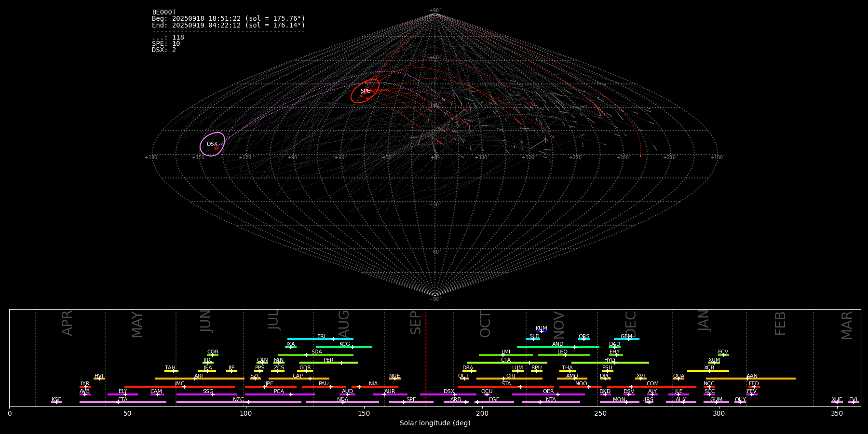The width and height of the screenshot is (868, 434).
Task: Click the DRA shower label in timeline
Action: click(x=468, y=368)
